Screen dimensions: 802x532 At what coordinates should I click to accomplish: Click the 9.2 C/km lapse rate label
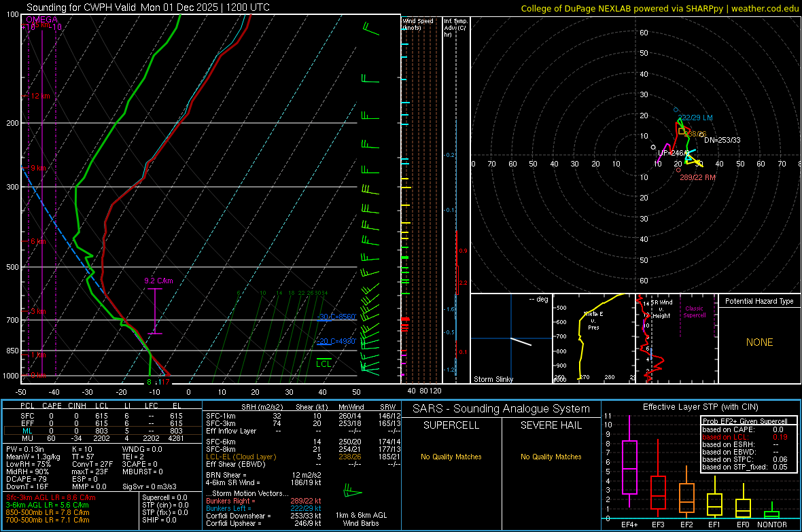[158, 281]
